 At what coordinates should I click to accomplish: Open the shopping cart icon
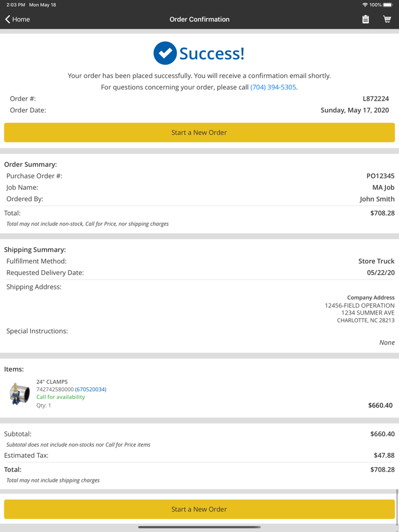coord(387,19)
